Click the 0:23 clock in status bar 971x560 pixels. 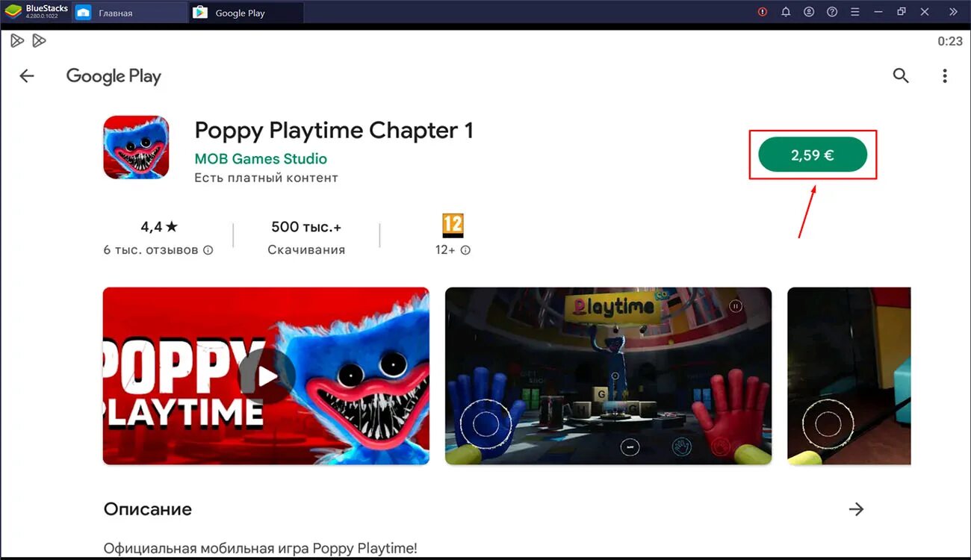(950, 41)
